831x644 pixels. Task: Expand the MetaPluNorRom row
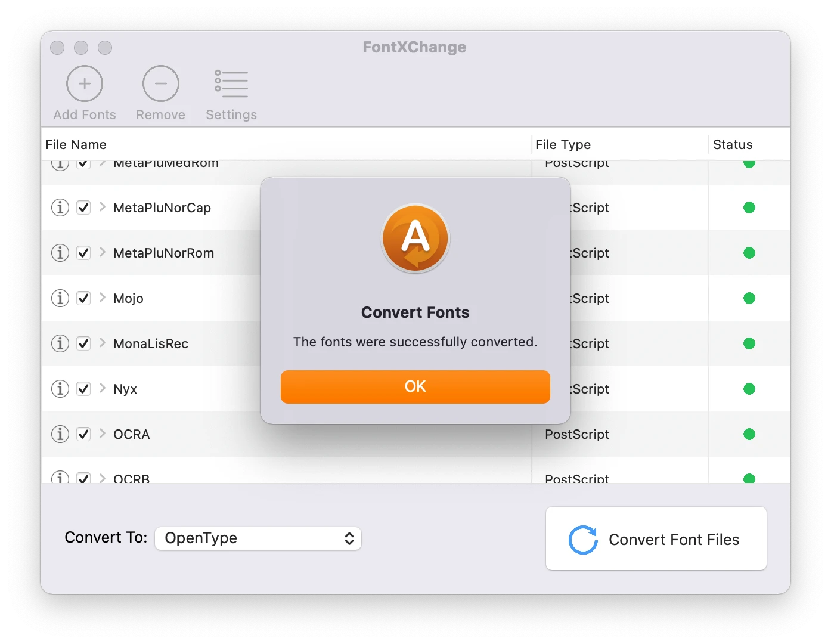point(103,252)
